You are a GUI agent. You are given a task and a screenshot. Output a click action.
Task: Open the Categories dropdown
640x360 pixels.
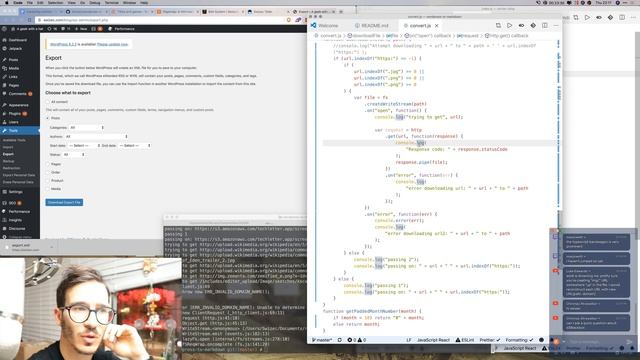tap(87, 128)
